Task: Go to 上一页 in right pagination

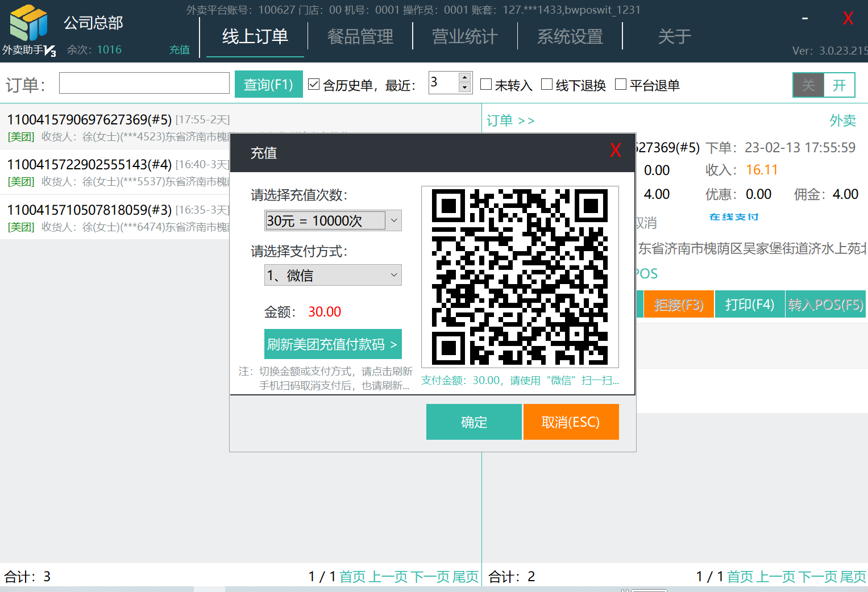Action: (x=776, y=577)
